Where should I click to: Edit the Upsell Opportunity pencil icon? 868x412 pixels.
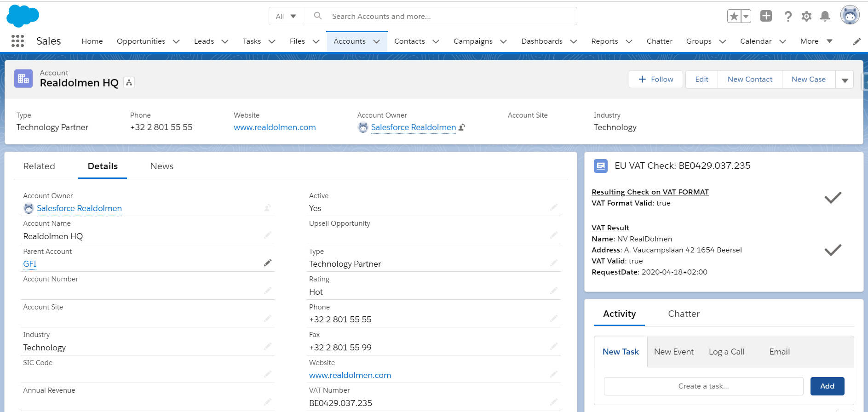(x=554, y=235)
